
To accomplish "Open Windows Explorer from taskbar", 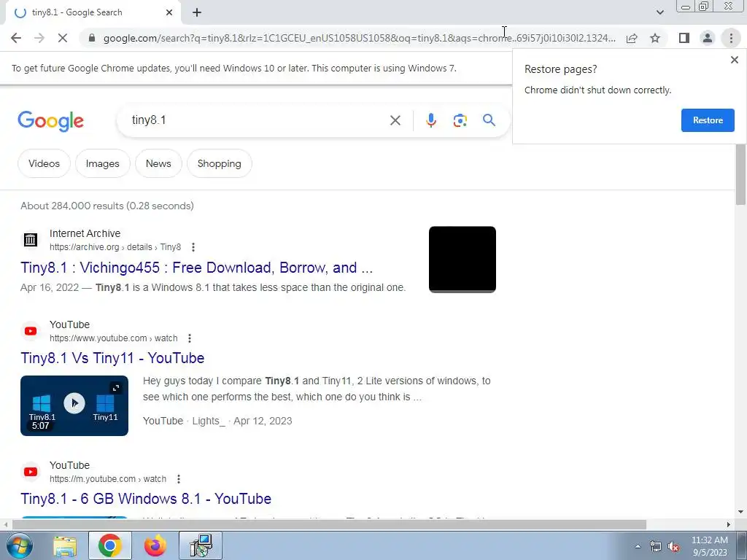I will click(65, 545).
